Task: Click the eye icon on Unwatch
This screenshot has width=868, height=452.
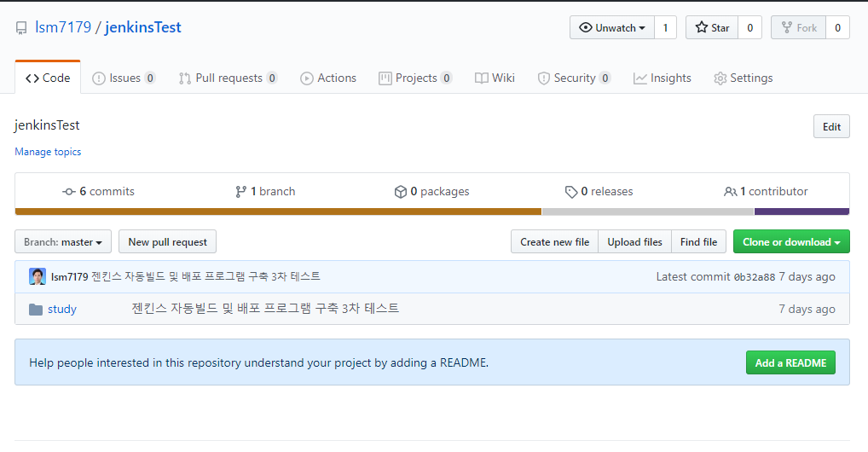Action: click(586, 27)
